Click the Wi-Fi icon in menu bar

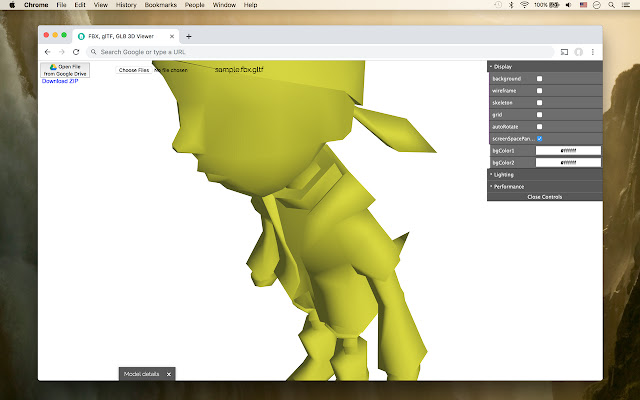pos(524,5)
